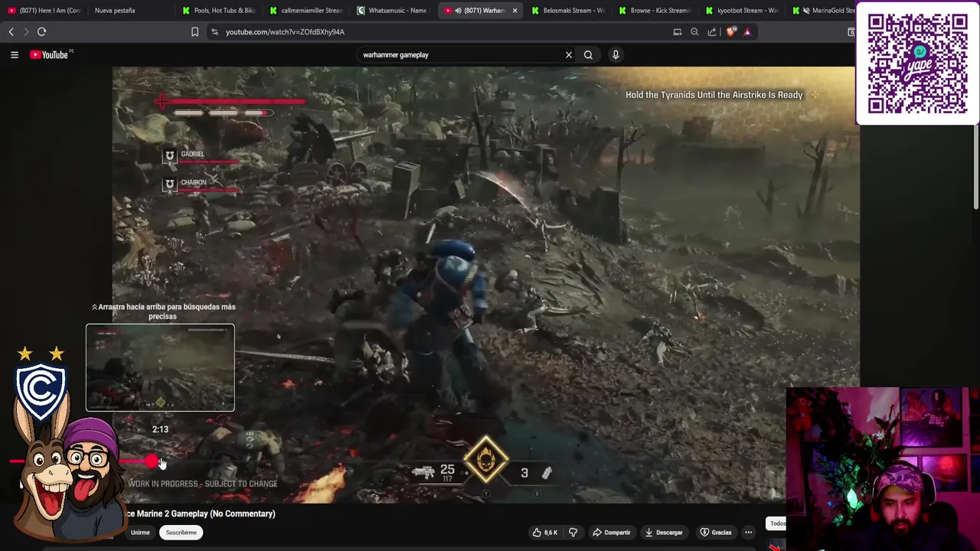The height and width of the screenshot is (551, 980).
Task: Open the three-dot more actions menu
Action: click(x=748, y=533)
